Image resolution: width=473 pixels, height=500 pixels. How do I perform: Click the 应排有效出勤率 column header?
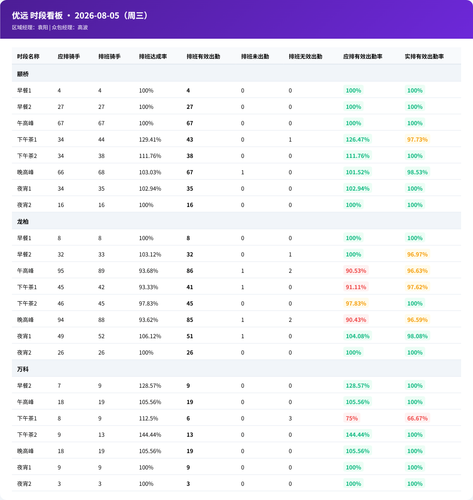[363, 57]
